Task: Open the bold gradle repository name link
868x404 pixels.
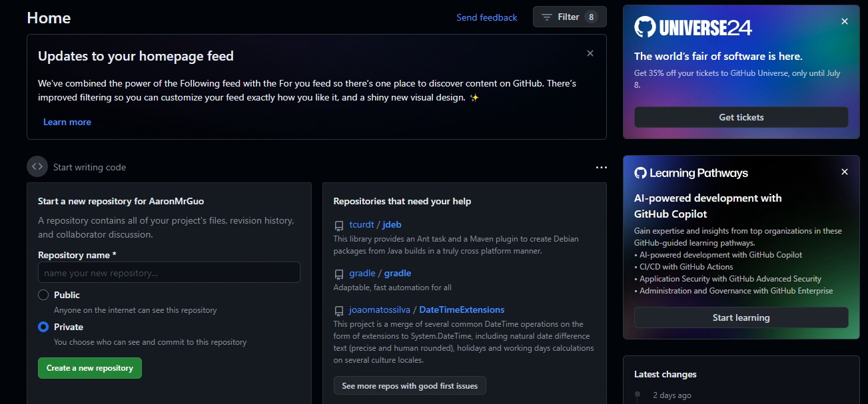Action: (x=398, y=273)
